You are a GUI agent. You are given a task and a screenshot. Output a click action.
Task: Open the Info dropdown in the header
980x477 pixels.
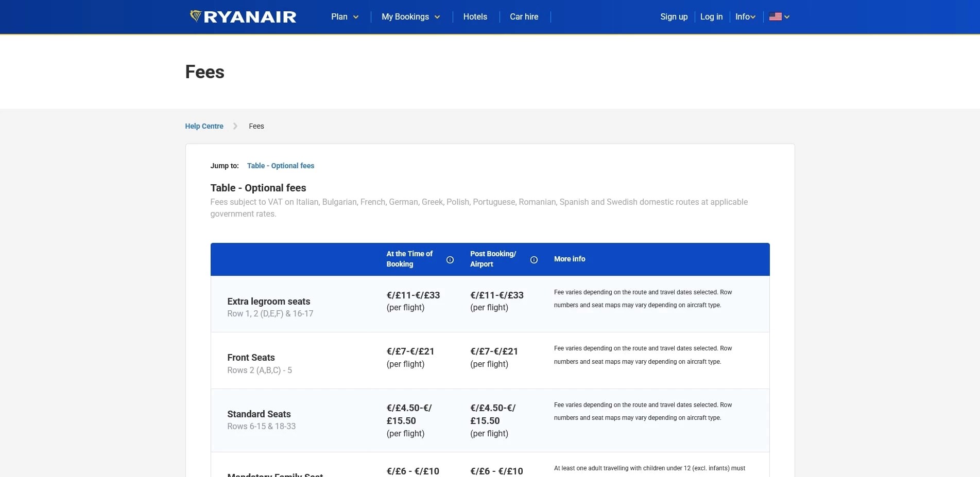point(745,16)
